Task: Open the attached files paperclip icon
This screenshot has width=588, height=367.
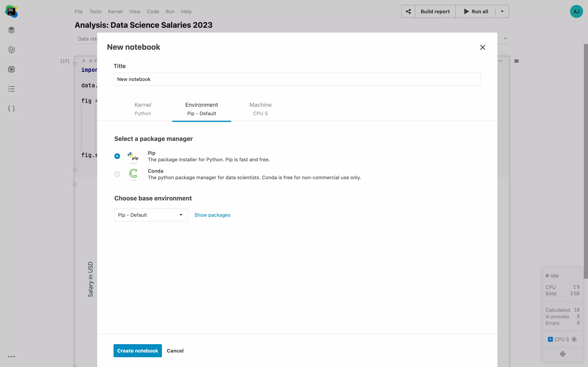Action: 11,50
